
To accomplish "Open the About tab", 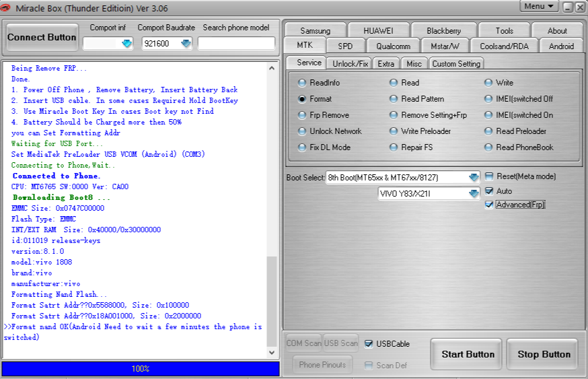I will (557, 30).
